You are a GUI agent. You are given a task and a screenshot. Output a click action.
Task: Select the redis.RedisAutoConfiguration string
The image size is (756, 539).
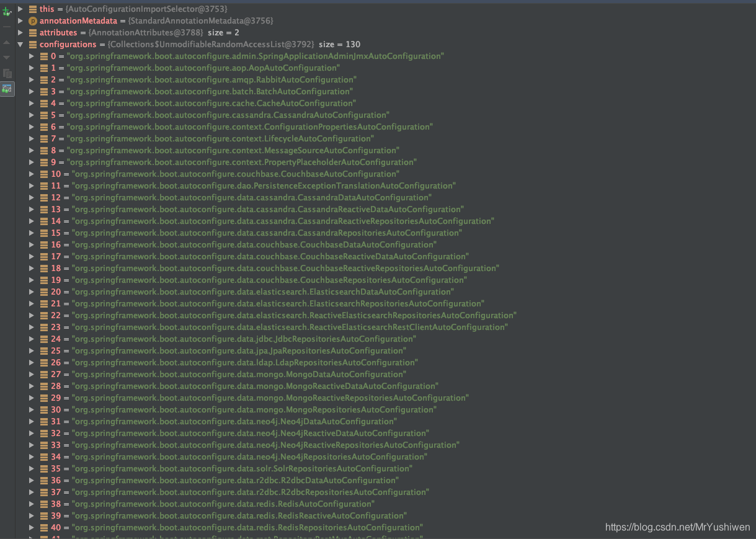click(223, 504)
